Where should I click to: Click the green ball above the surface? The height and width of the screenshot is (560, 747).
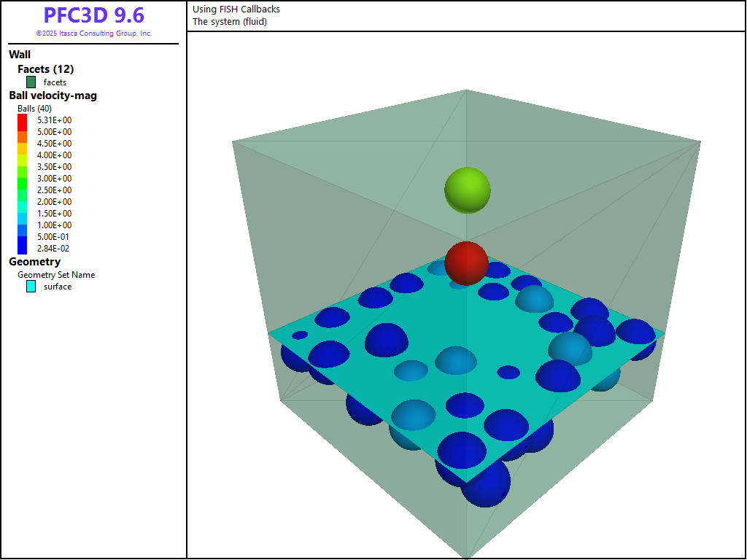(467, 190)
